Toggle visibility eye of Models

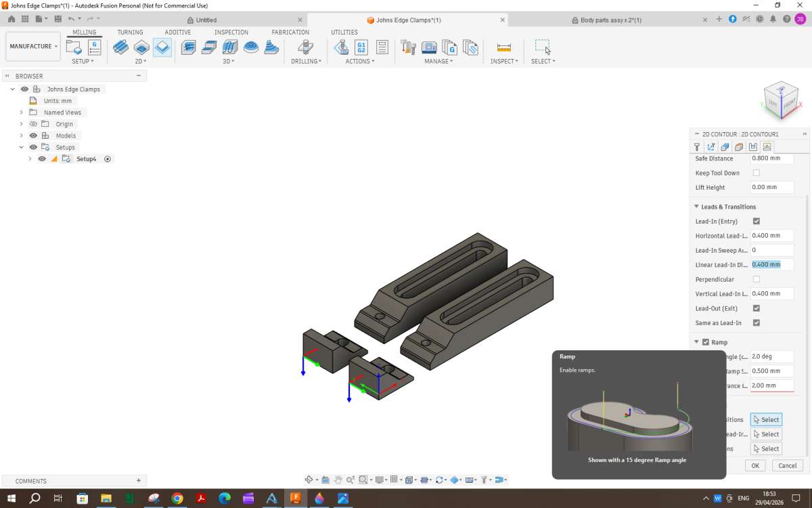coord(33,135)
